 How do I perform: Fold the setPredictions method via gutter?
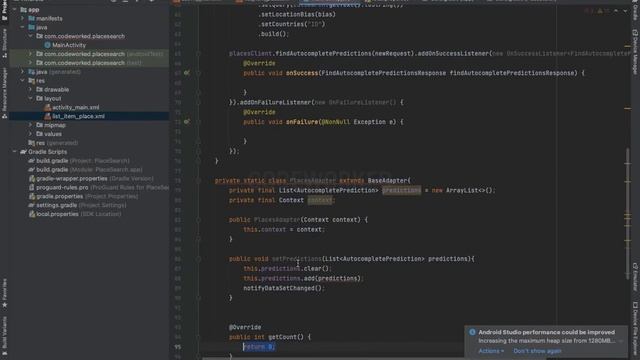click(x=198, y=259)
